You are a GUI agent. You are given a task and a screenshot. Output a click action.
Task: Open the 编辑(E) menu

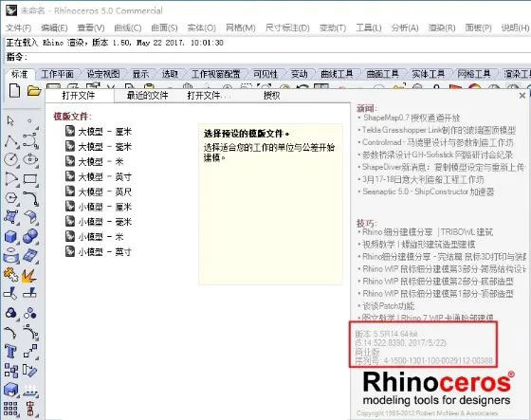pyautogui.click(x=54, y=27)
